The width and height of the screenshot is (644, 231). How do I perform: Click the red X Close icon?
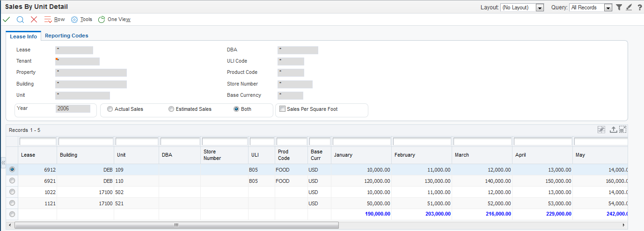click(34, 20)
